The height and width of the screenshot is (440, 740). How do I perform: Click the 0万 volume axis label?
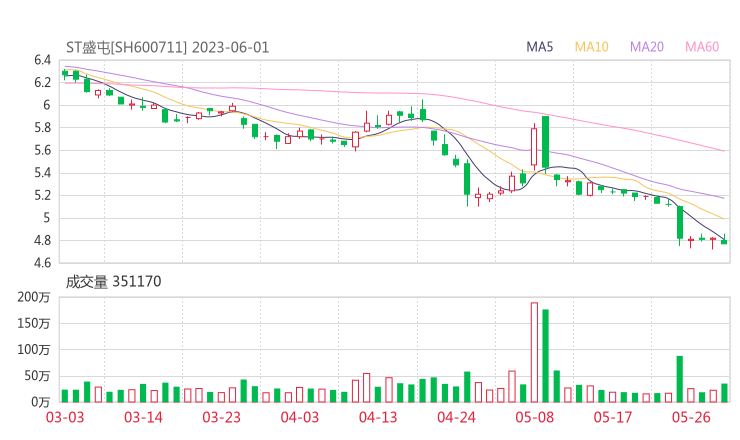click(x=41, y=402)
